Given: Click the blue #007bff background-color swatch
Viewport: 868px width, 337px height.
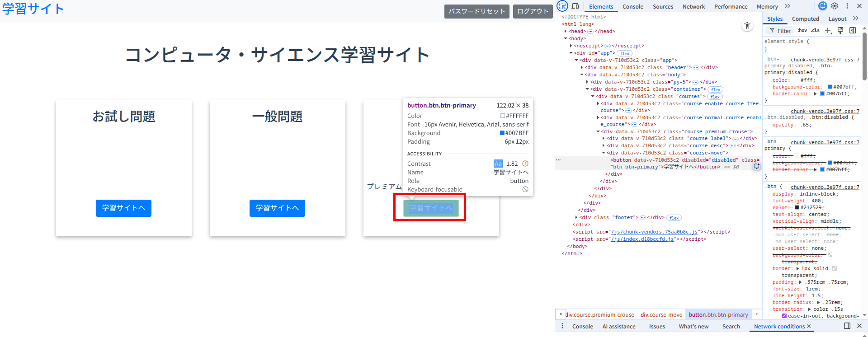Looking at the screenshot, I should (830, 87).
